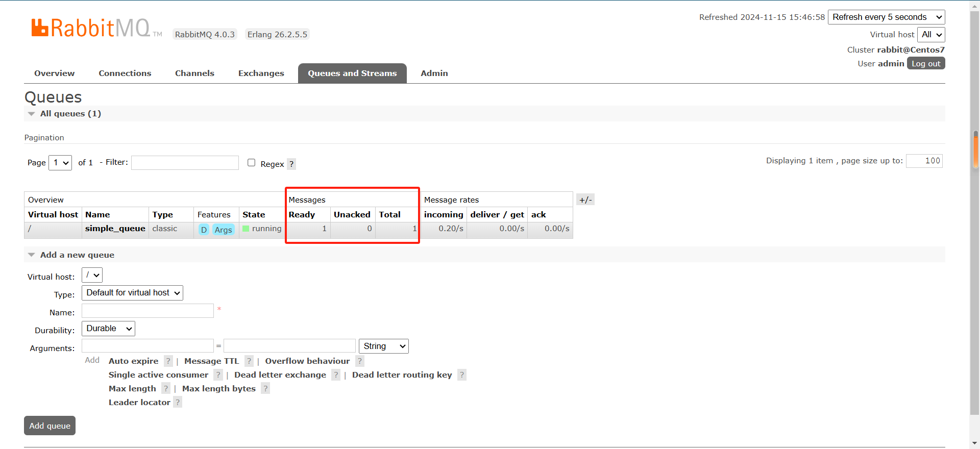This screenshot has height=449, width=980.
Task: Click the Add queue button
Action: pyautogui.click(x=50, y=426)
